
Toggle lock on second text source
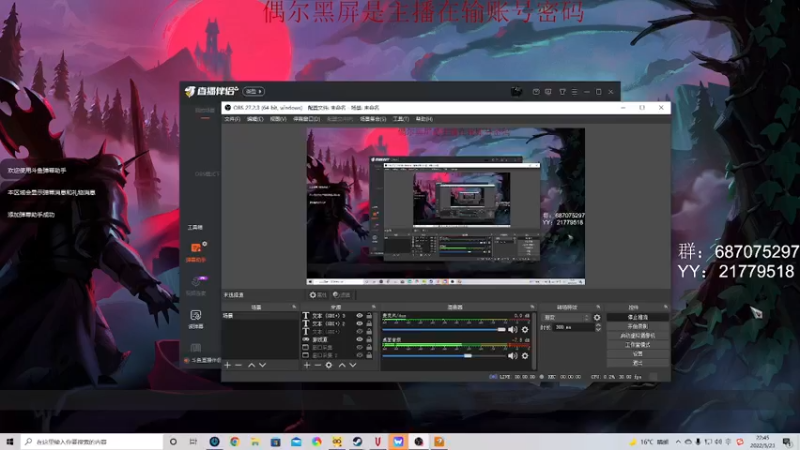click(369, 323)
